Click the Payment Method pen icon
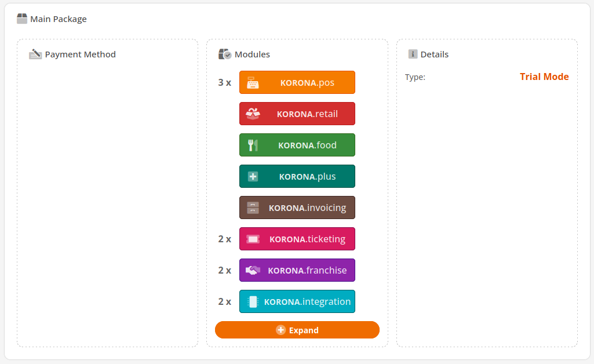This screenshot has width=594, height=364. click(35, 54)
